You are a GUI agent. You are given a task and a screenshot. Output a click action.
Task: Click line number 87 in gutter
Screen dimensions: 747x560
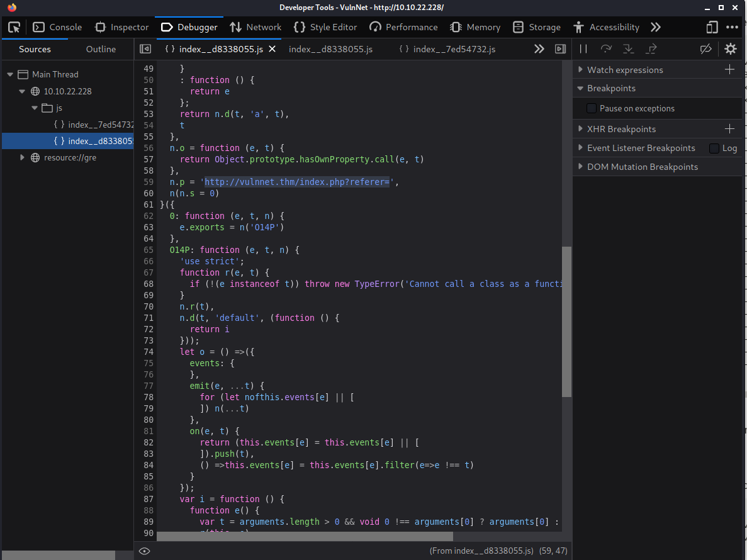click(148, 499)
